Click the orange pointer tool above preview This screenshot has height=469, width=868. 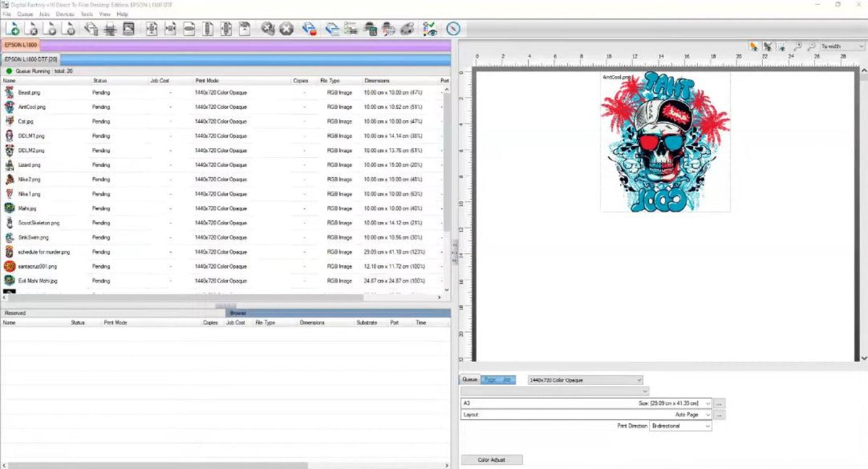click(x=754, y=46)
